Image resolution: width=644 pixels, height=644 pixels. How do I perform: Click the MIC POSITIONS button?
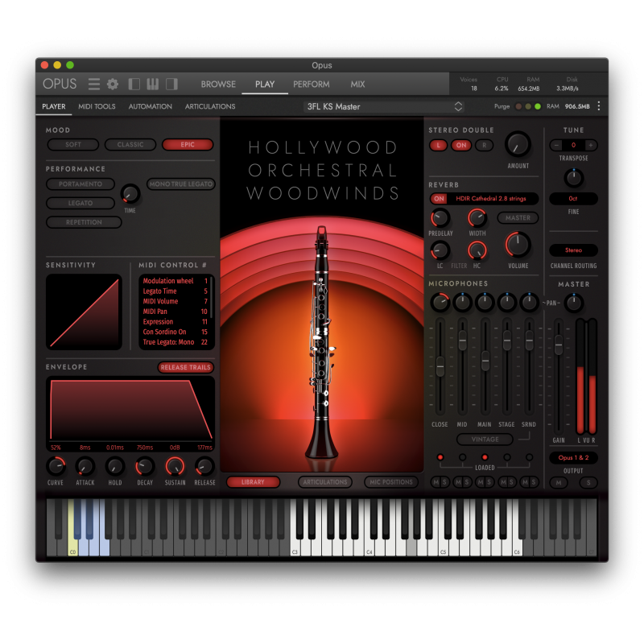[391, 482]
